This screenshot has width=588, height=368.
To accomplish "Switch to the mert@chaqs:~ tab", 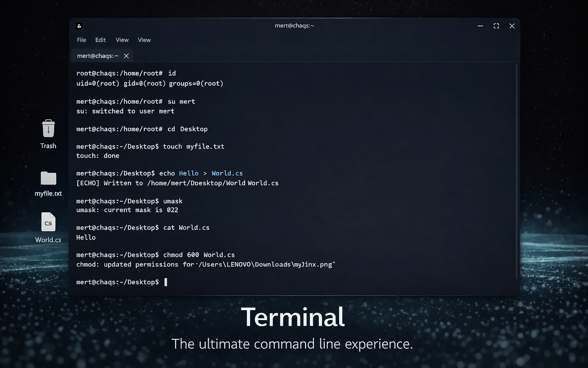I will click(x=98, y=56).
